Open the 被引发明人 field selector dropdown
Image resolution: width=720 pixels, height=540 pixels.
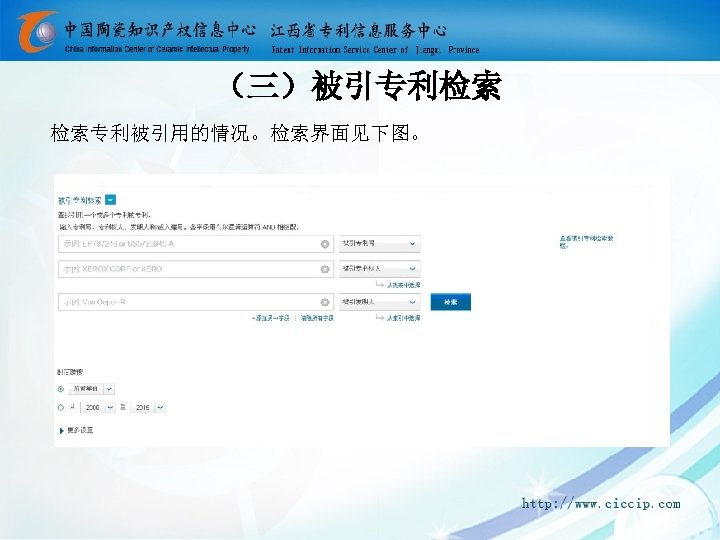pos(379,302)
